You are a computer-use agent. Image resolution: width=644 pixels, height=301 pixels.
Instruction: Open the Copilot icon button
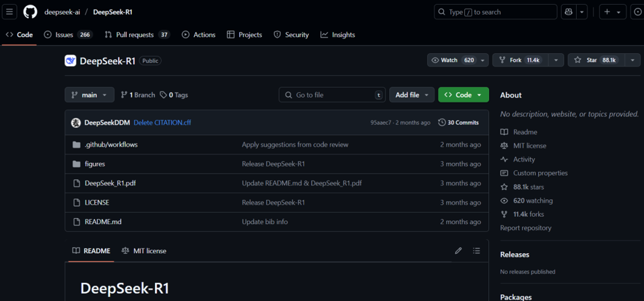point(569,12)
